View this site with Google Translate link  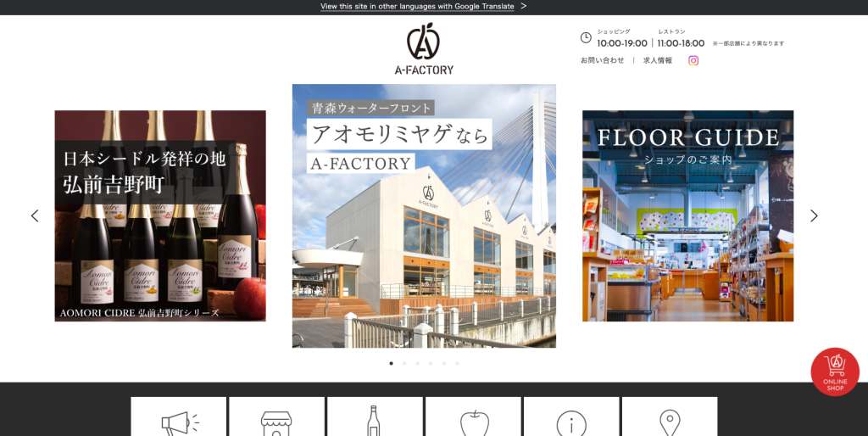pos(417,6)
